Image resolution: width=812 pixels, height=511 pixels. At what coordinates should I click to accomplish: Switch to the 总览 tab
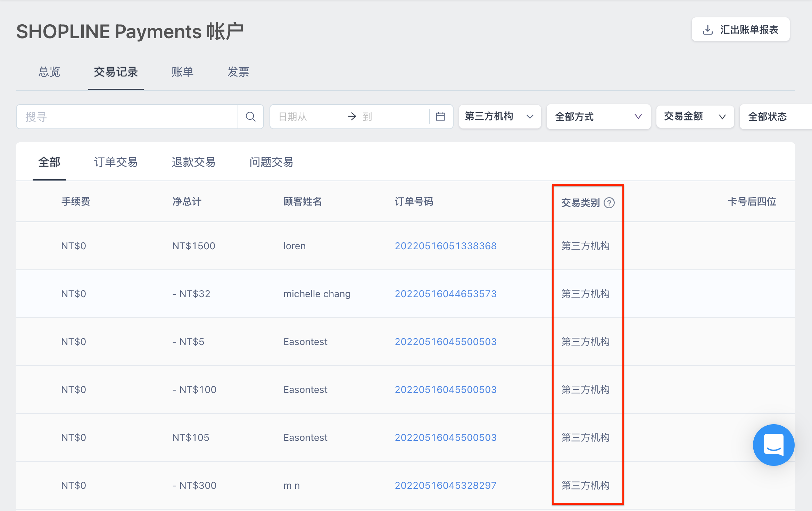point(49,72)
